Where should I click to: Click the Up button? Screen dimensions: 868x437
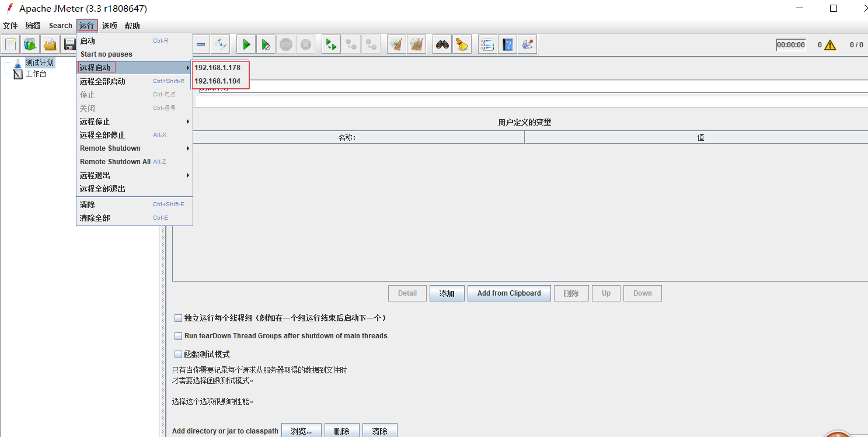(x=606, y=293)
